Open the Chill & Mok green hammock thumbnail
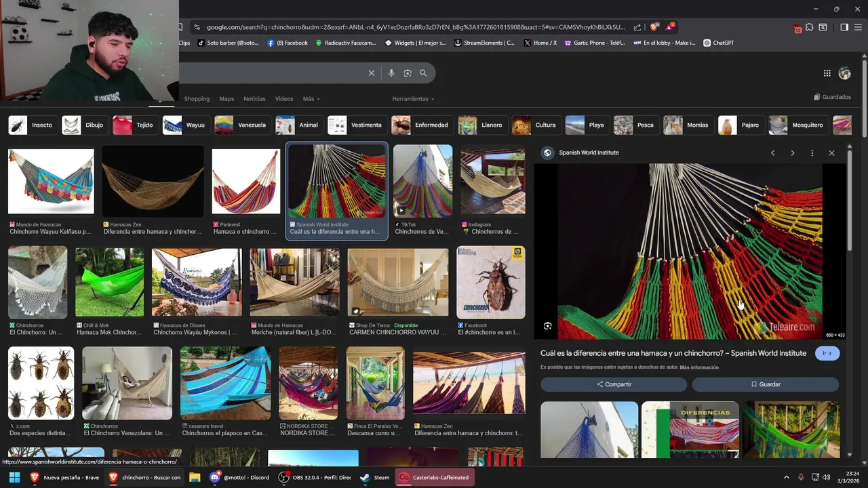Screen dimensions: 868x488 click(x=109, y=282)
